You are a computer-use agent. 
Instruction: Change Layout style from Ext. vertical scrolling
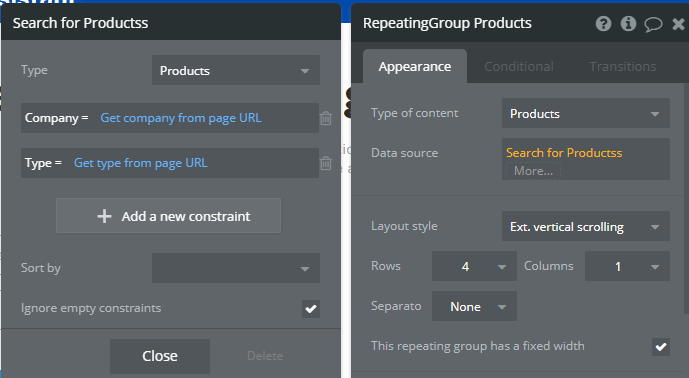coord(586,226)
